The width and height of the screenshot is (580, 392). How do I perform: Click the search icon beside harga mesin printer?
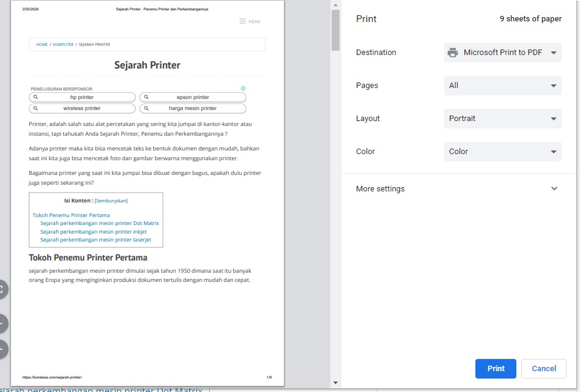click(146, 108)
